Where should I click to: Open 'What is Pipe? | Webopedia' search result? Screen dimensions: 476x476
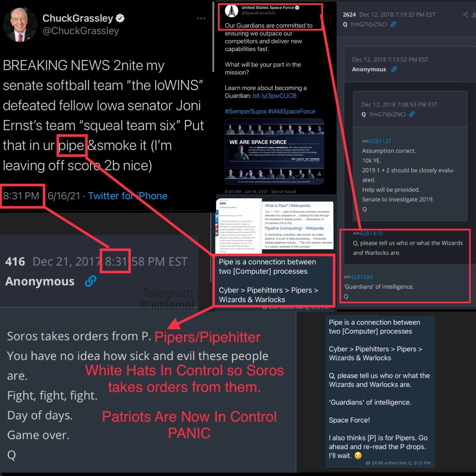(x=287, y=206)
